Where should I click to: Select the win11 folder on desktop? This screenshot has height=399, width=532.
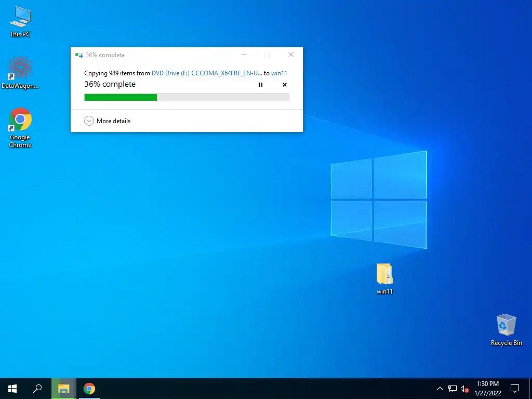[x=384, y=278]
